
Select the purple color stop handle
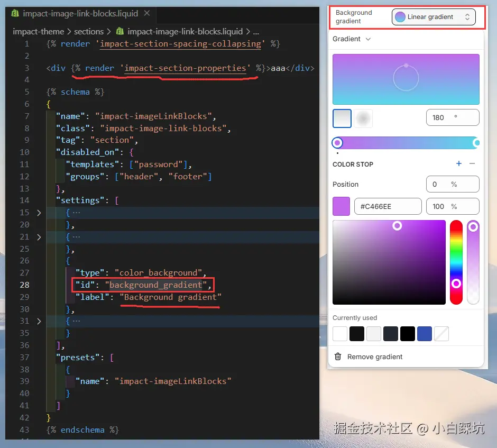click(337, 143)
